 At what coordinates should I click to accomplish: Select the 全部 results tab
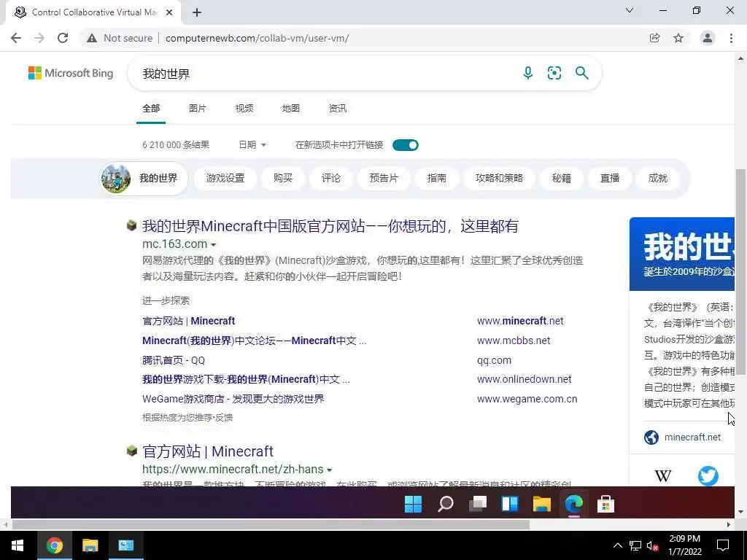pyautogui.click(x=151, y=109)
